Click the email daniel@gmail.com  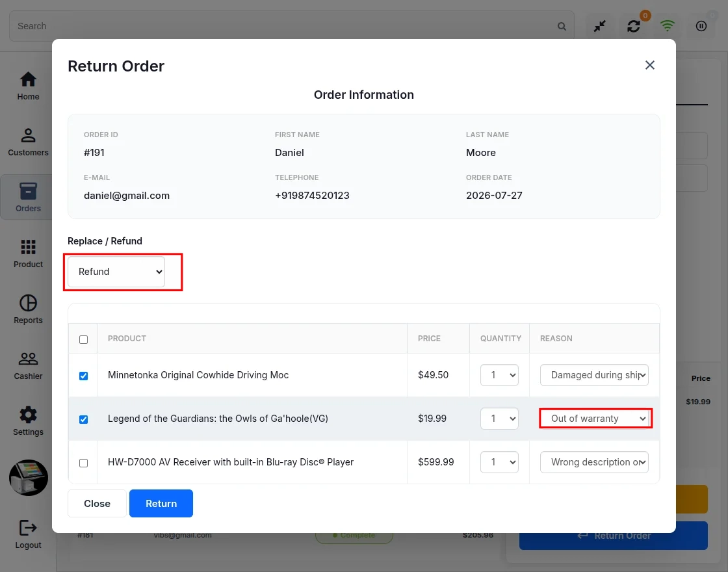(127, 196)
